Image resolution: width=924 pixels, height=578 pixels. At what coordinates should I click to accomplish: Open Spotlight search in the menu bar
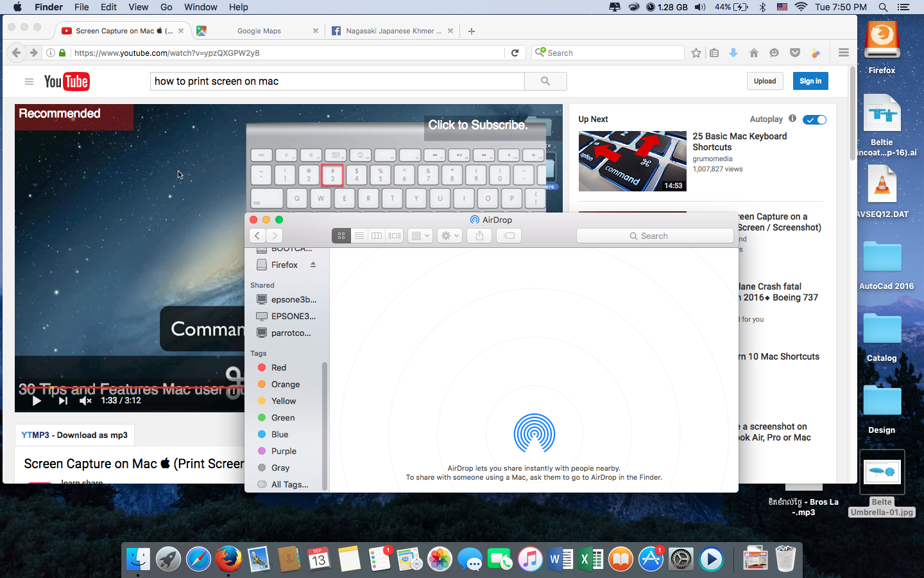pyautogui.click(x=883, y=7)
